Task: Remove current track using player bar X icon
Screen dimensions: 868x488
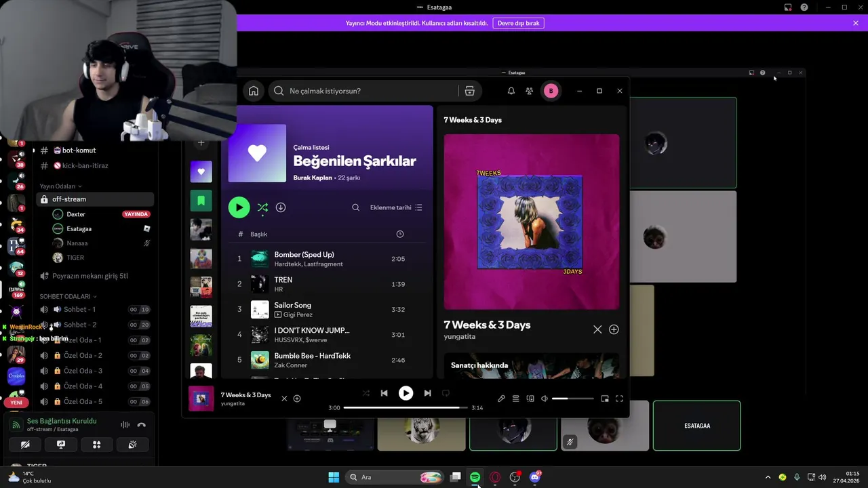Action: [284, 399]
